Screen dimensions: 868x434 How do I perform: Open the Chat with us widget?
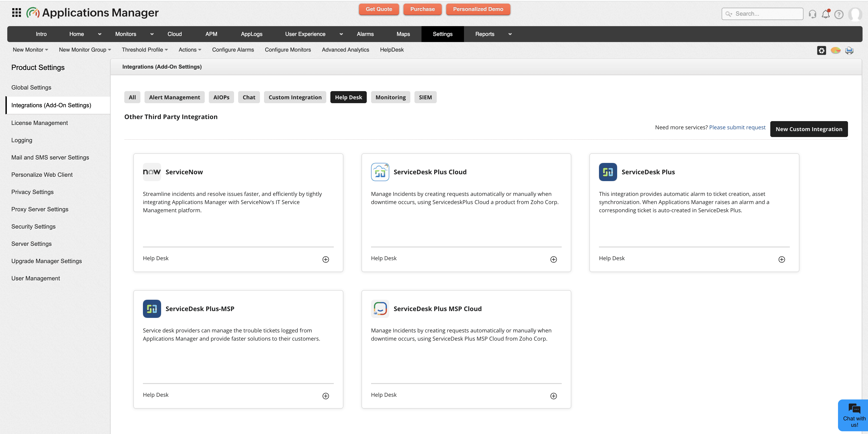click(x=853, y=415)
